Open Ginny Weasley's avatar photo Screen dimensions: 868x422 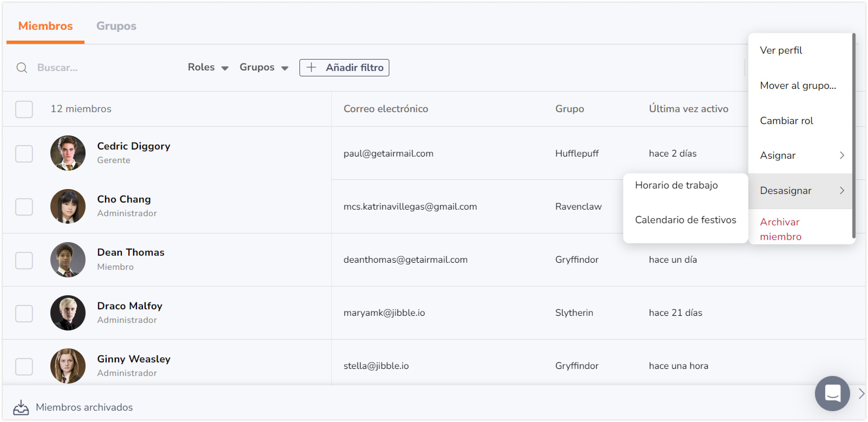pos(68,366)
